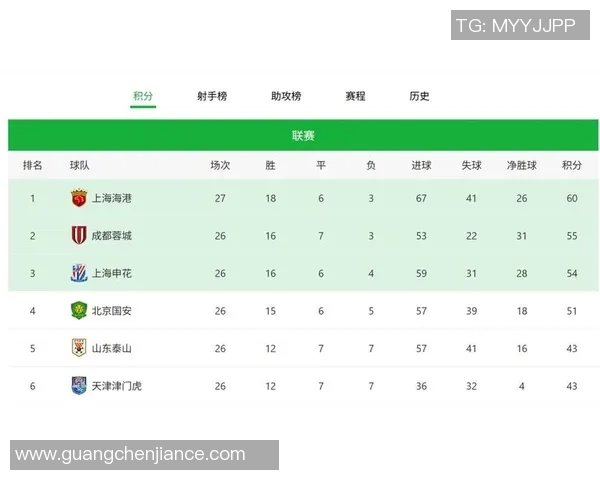Click the Beijing Guoan (北京国安) team crest
The image size is (600, 480).
pyautogui.click(x=79, y=311)
